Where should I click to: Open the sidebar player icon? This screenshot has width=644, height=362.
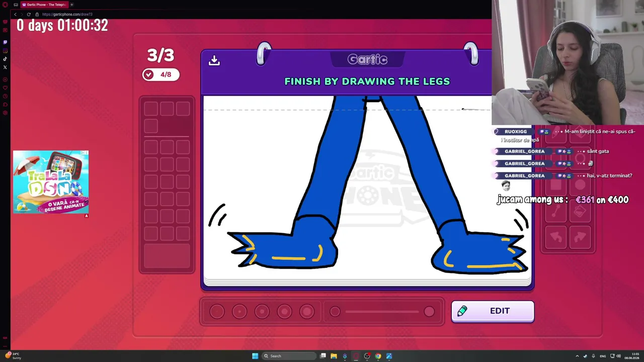coord(5,79)
